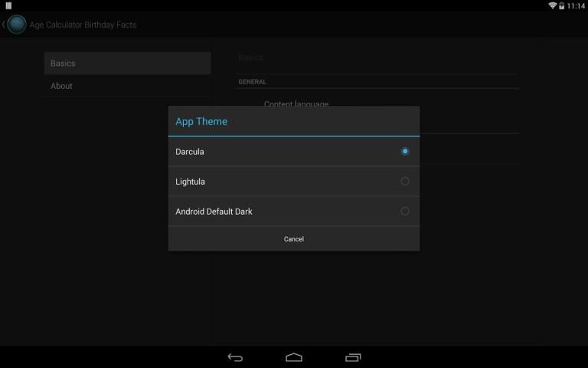Click the App Theme dialog title
The width and height of the screenshot is (588, 368).
point(201,122)
